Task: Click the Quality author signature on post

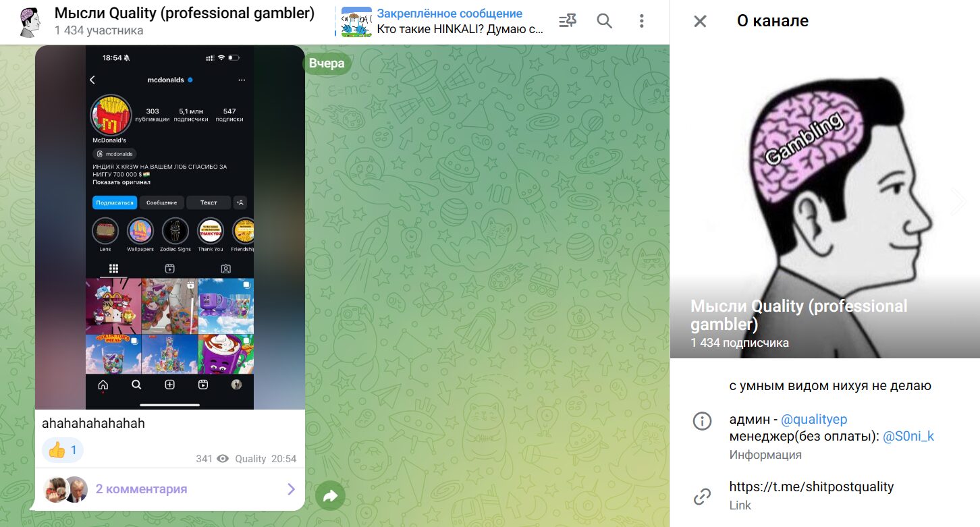Action: click(x=250, y=459)
